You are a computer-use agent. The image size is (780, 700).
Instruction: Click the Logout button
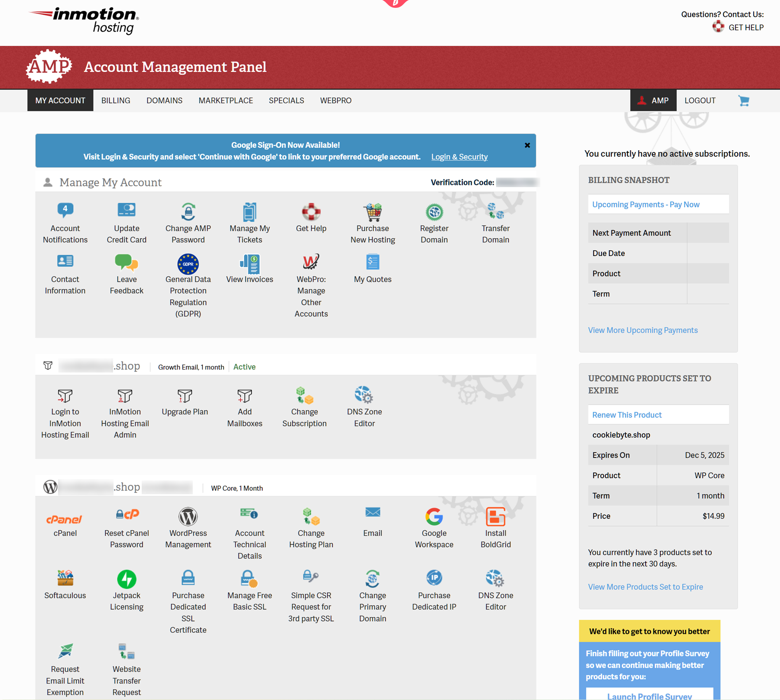[x=699, y=100]
